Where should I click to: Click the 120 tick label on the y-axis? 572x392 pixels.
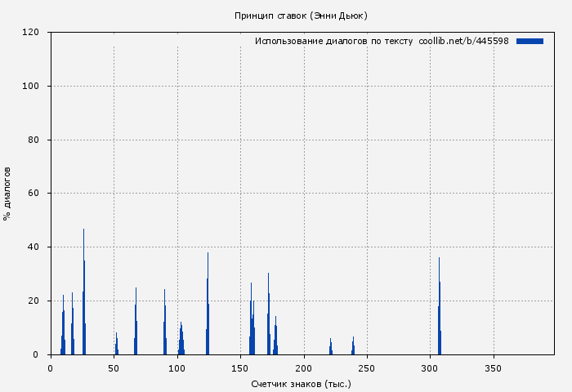click(x=31, y=33)
